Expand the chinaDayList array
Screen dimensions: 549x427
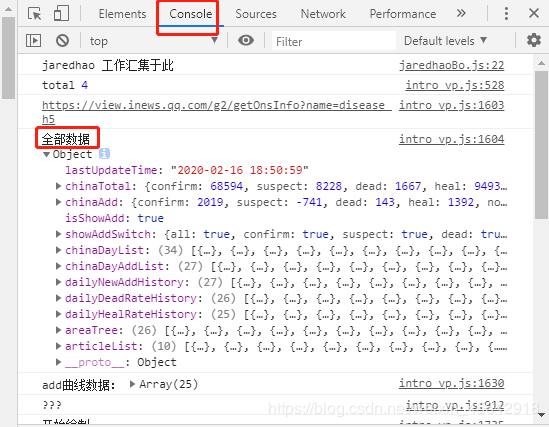(58, 250)
